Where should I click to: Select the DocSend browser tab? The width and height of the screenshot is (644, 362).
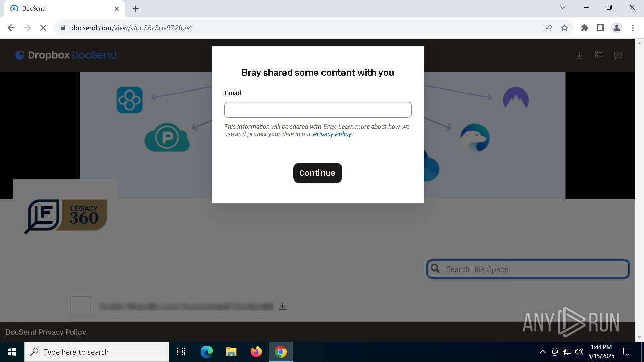65,9
